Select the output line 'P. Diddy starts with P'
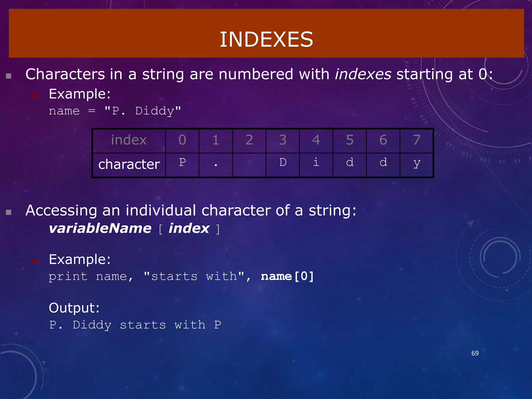 point(135,325)
